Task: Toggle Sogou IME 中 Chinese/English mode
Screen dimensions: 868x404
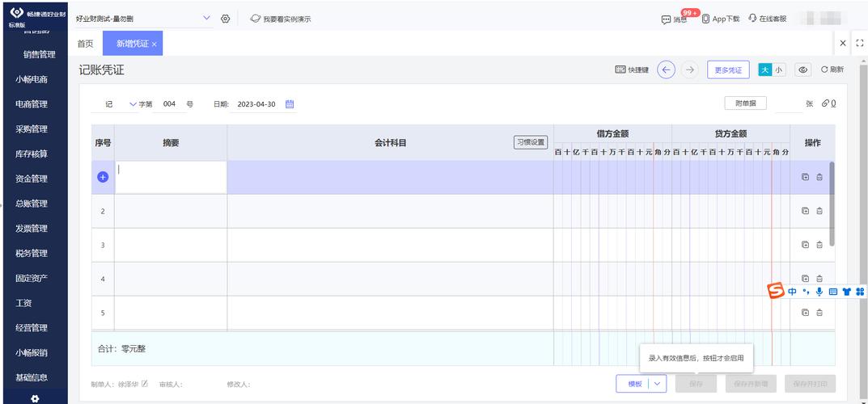Action: (x=792, y=292)
